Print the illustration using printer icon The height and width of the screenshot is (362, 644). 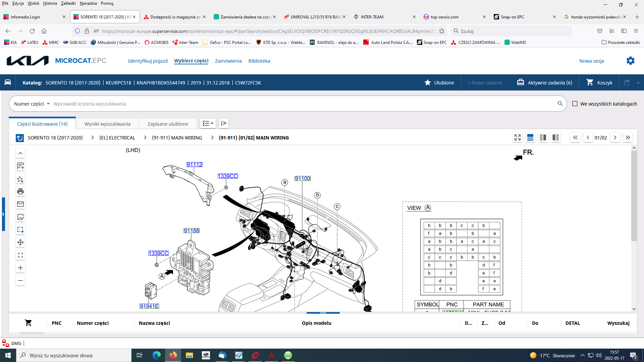coord(20,191)
